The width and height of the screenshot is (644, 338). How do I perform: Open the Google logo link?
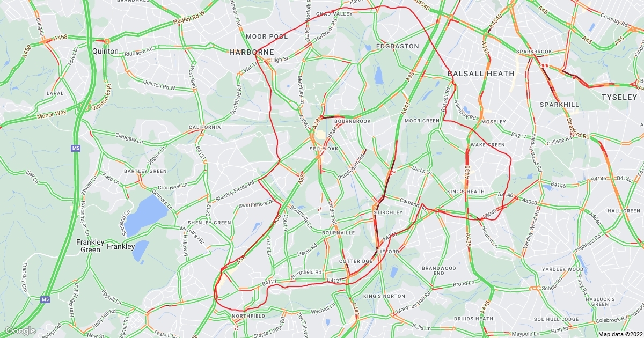pos(20,331)
